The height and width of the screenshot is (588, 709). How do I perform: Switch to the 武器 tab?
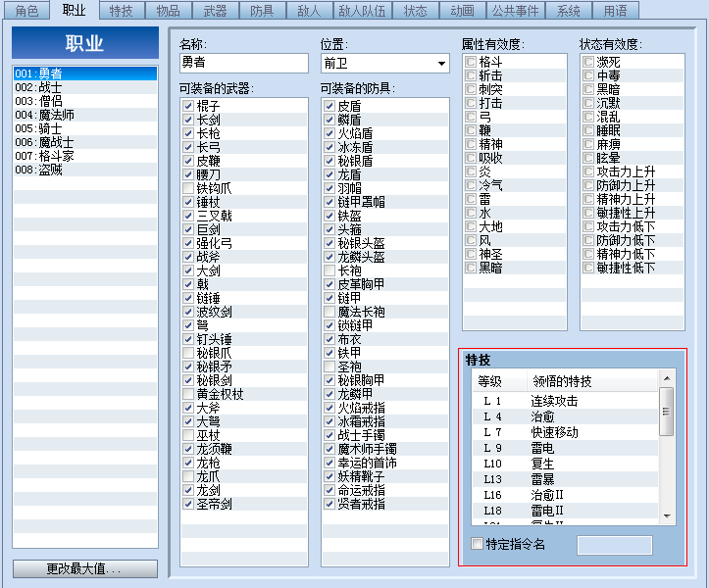click(x=215, y=11)
